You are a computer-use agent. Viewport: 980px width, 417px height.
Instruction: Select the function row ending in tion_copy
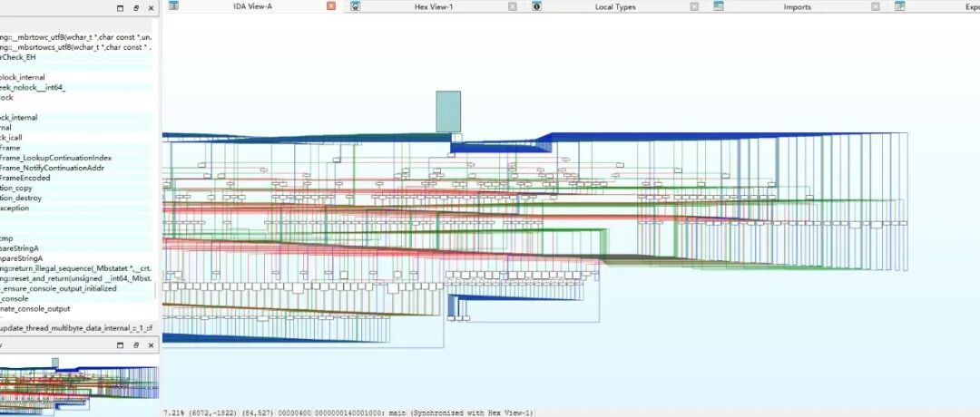coord(75,188)
